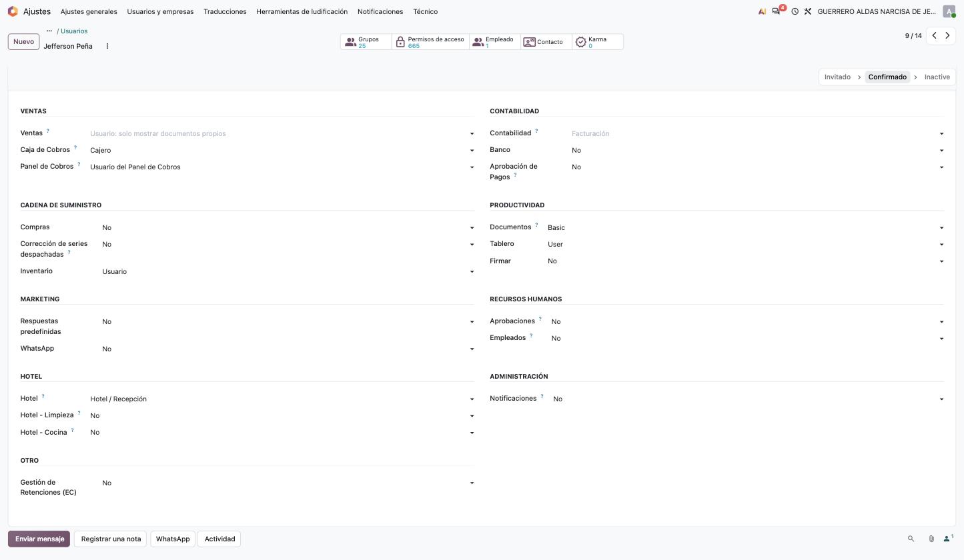Click WhatsApp button in chatter
Screen dimensions: 964x560
tap(173, 539)
